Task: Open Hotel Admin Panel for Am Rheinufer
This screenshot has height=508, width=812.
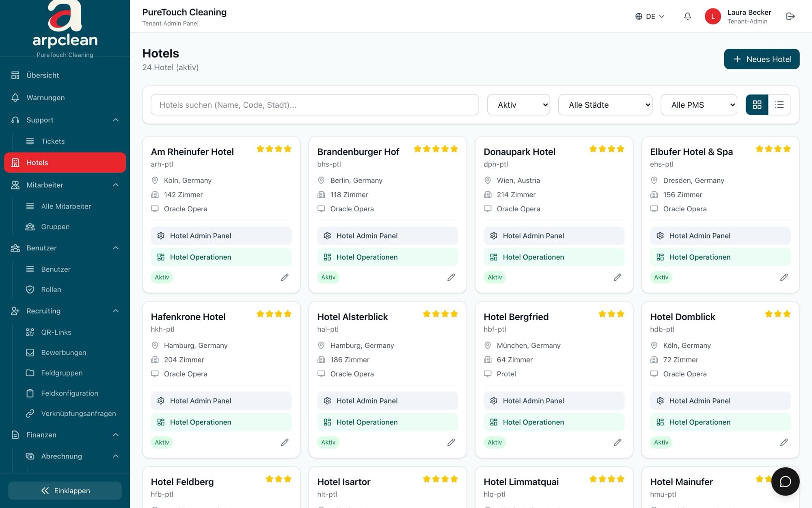Action: coord(221,236)
